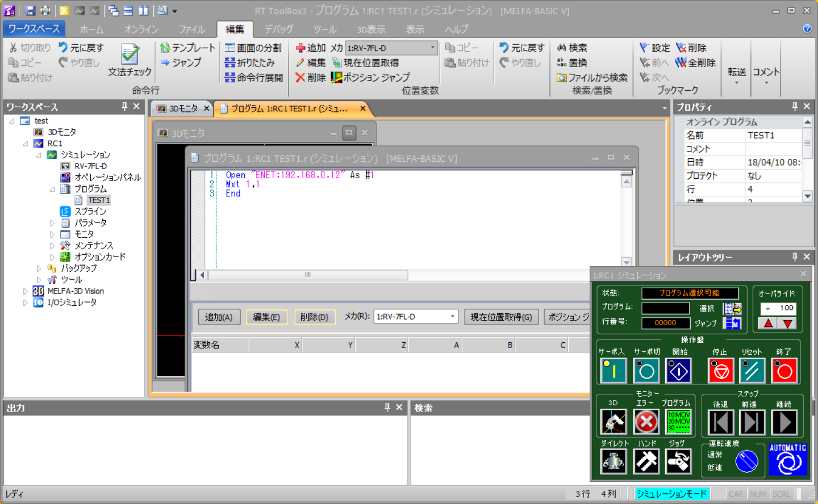Image resolution: width=818 pixels, height=504 pixels.
Task: Expand the I/Oシミュレータ tree node
Action: coord(25,303)
